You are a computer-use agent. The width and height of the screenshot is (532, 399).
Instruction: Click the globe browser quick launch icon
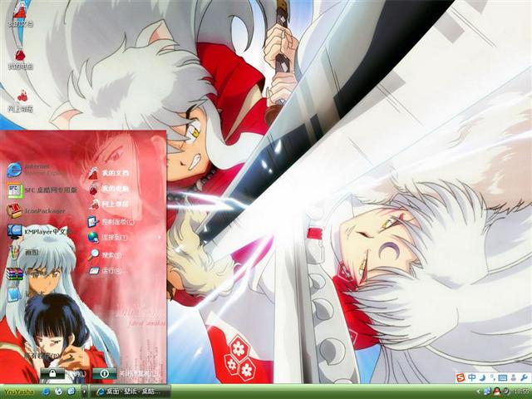coord(58,392)
